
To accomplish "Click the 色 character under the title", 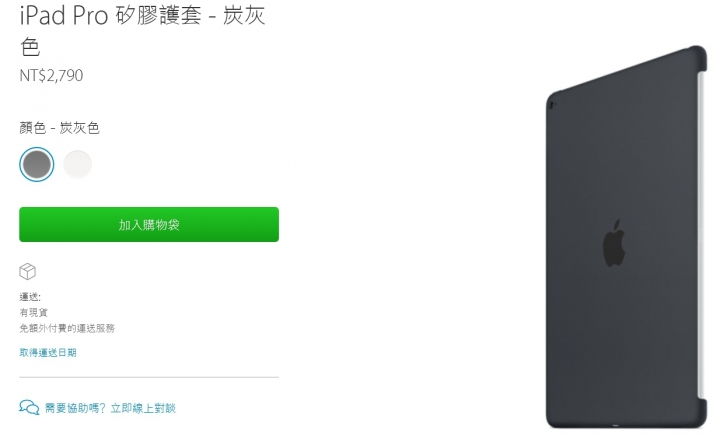I will point(30,47).
